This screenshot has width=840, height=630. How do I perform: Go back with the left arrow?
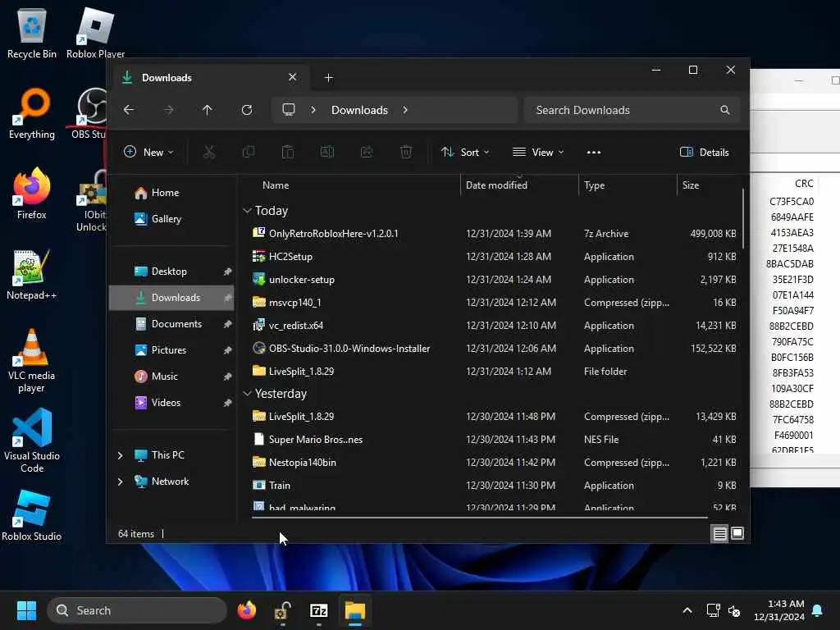[129, 110]
